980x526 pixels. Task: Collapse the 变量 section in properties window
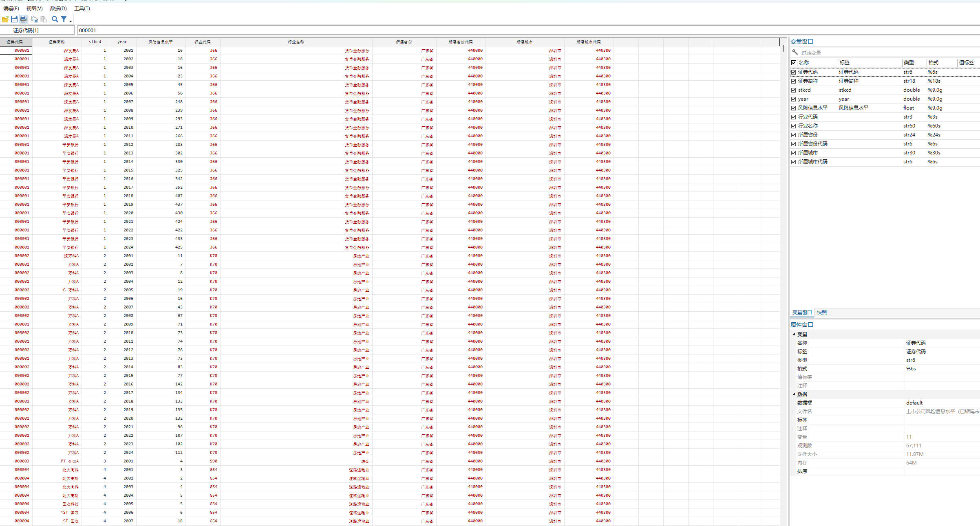click(794, 334)
